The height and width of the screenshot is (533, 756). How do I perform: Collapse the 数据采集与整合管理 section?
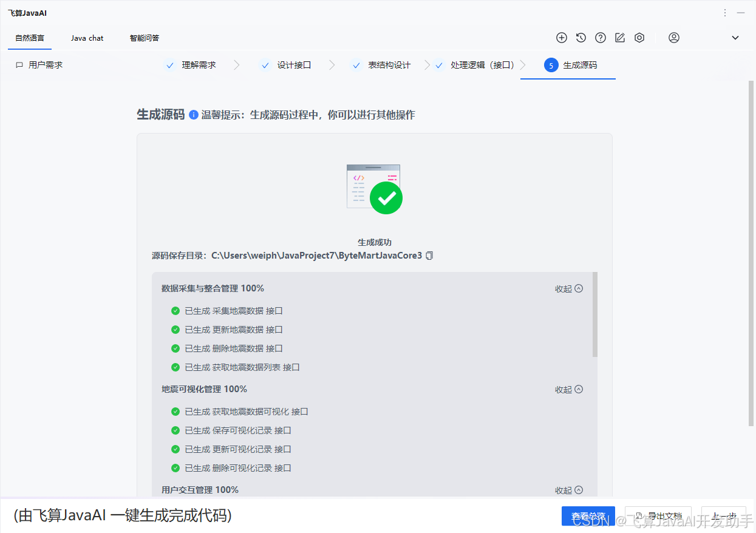click(569, 289)
